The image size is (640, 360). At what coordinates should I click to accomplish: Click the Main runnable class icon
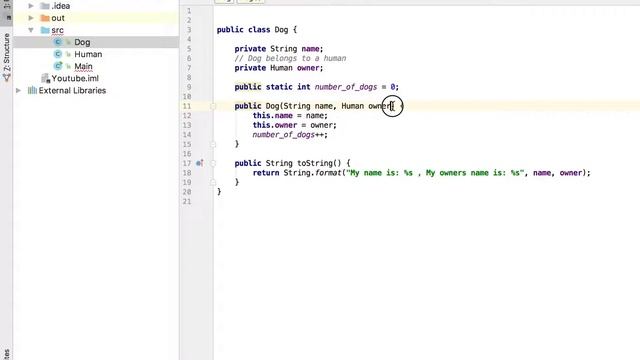point(58,66)
